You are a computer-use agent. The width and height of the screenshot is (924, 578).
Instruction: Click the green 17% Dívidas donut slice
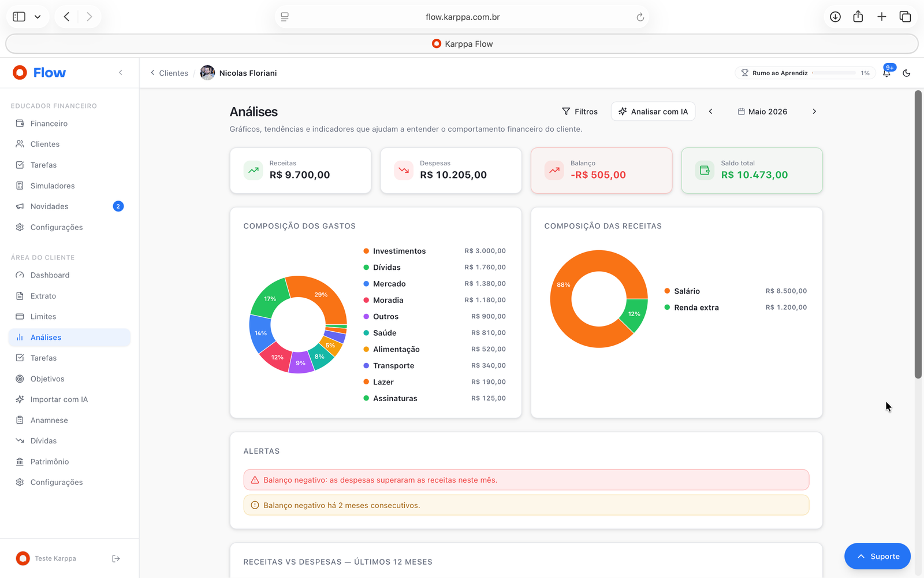(x=270, y=298)
